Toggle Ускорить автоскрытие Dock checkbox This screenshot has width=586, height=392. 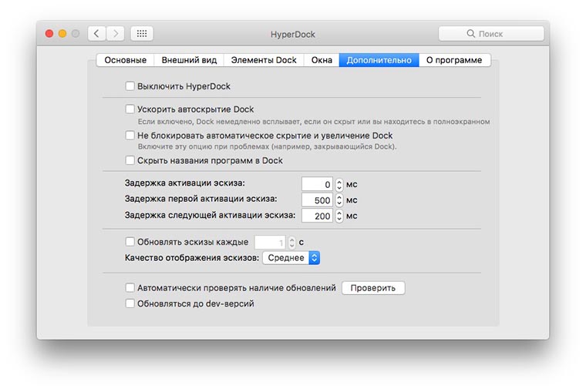point(130,109)
